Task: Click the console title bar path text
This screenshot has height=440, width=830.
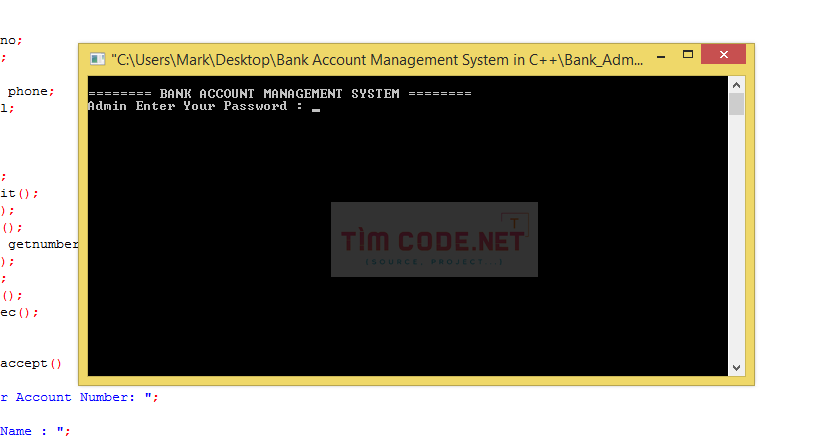Action: tap(377, 60)
